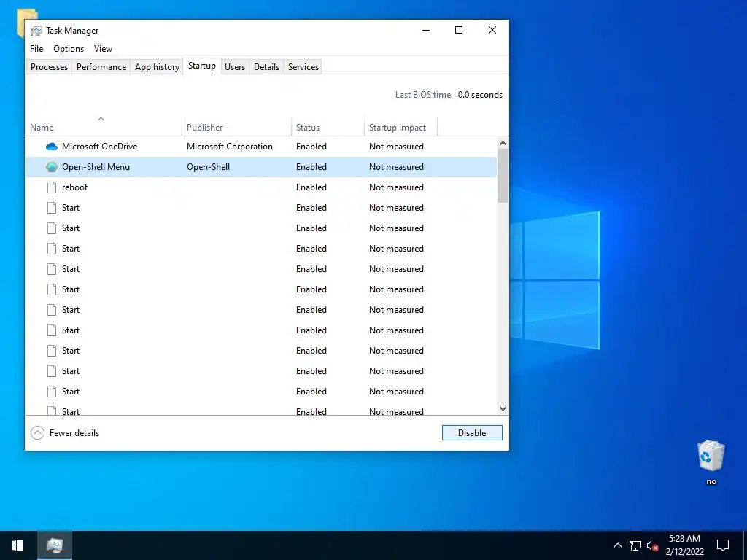Open the taskbar clock showing 5:28 AM
Image resolution: width=747 pixels, height=560 pixels.
684,545
